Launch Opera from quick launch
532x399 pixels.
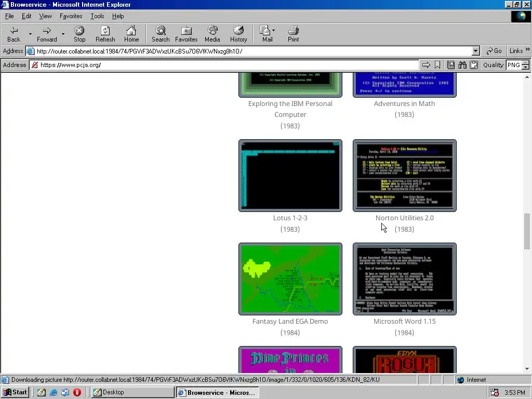coord(77,393)
